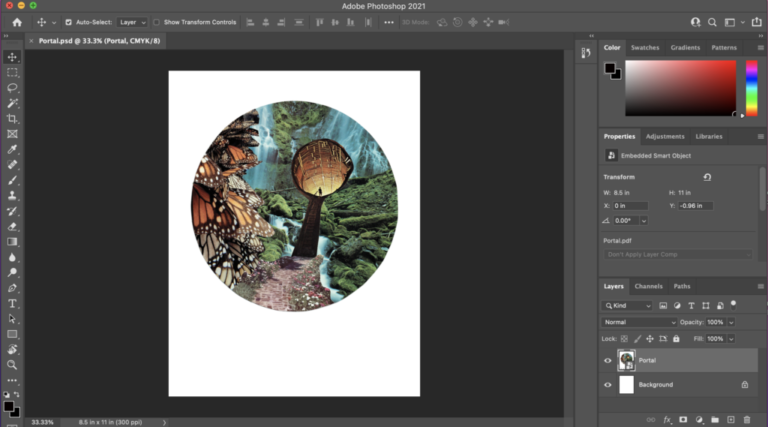Image resolution: width=768 pixels, height=427 pixels.
Task: Hide the Background layer
Action: [608, 384]
